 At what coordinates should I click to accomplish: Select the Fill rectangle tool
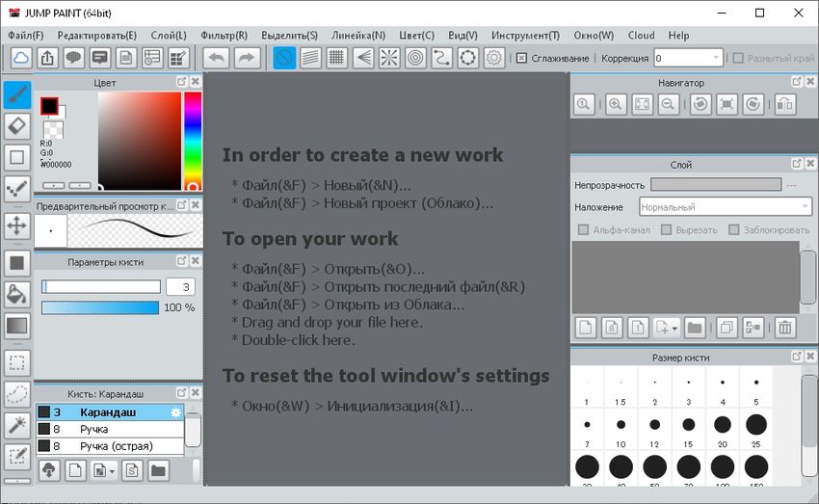[17, 263]
